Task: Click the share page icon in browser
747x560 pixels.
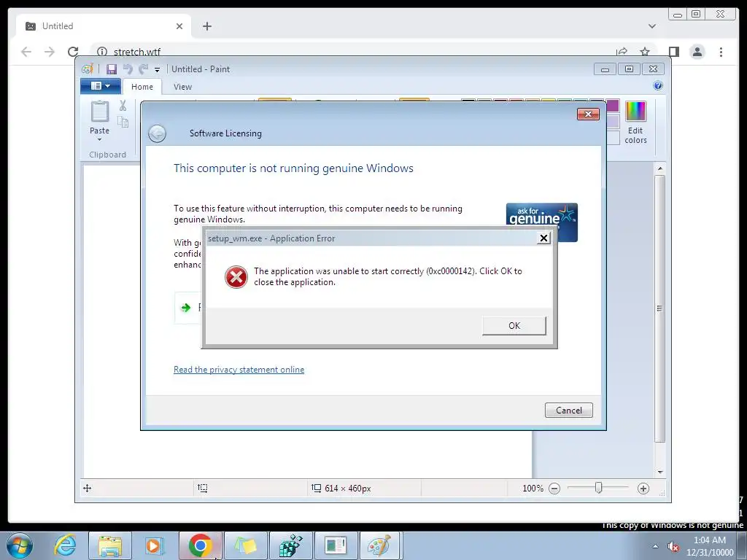Action: (622, 52)
